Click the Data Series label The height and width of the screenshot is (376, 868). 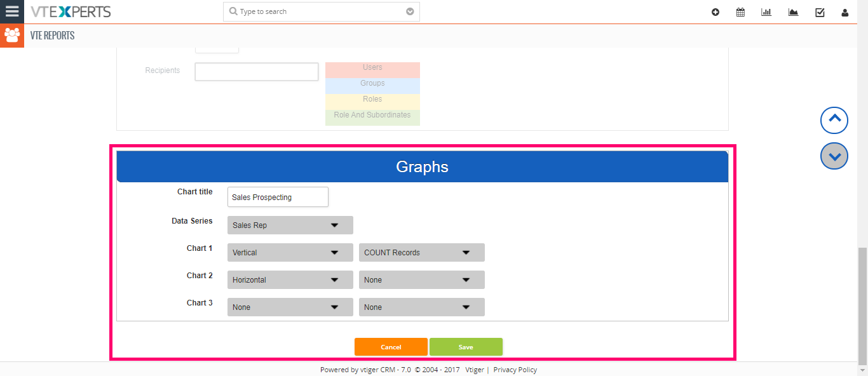click(193, 221)
